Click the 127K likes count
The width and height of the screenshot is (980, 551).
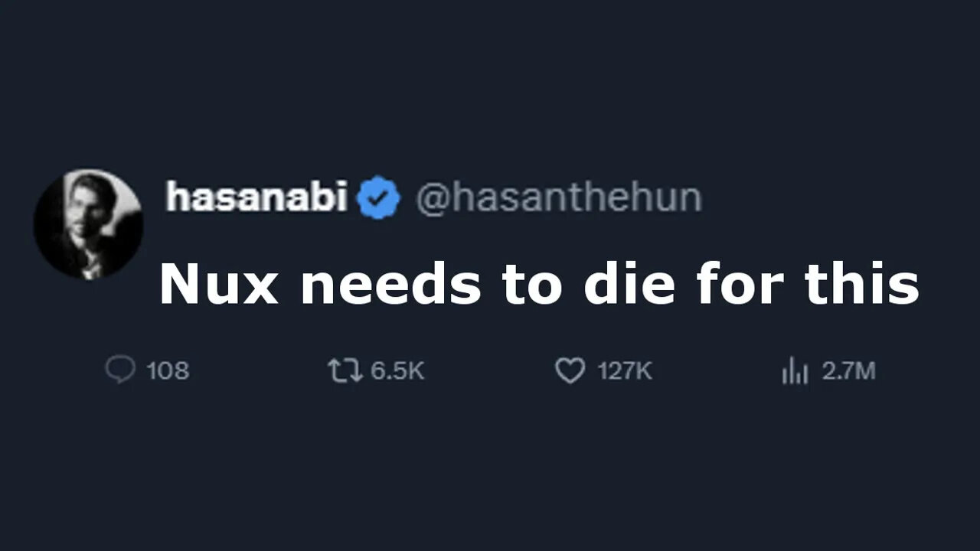(x=625, y=371)
